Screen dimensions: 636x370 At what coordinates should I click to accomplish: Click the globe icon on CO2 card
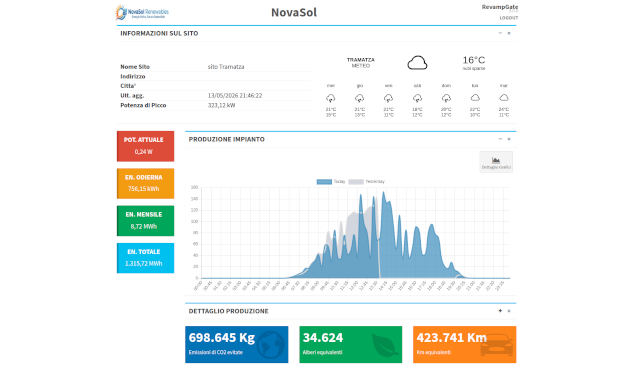271,345
